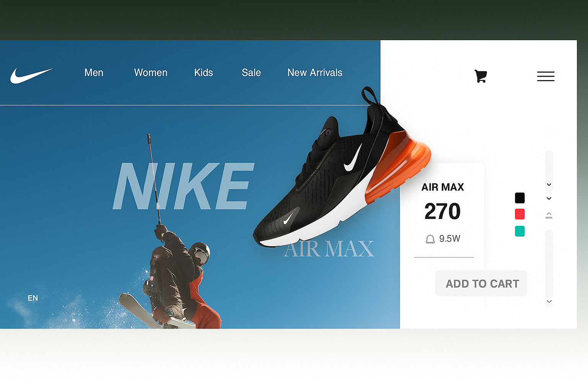Image resolution: width=588 pixels, height=392 pixels.
Task: Click the down chevron inside the upper scroll track
Action: pos(549,185)
